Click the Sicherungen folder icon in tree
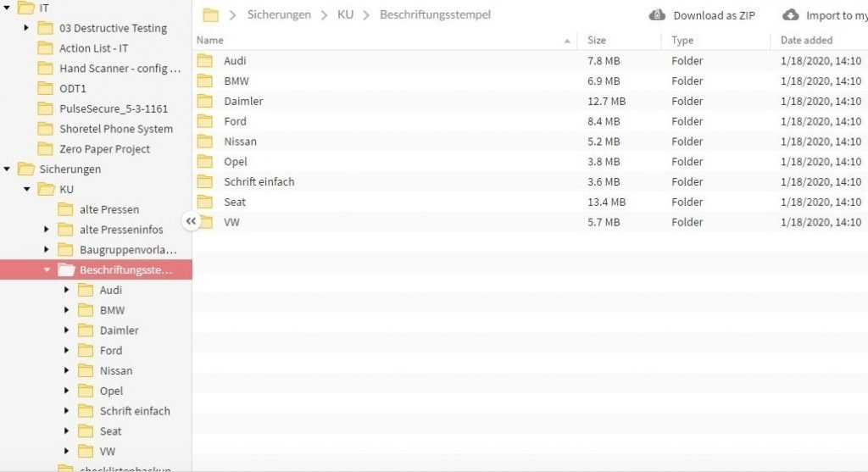868x472 pixels. coord(25,169)
